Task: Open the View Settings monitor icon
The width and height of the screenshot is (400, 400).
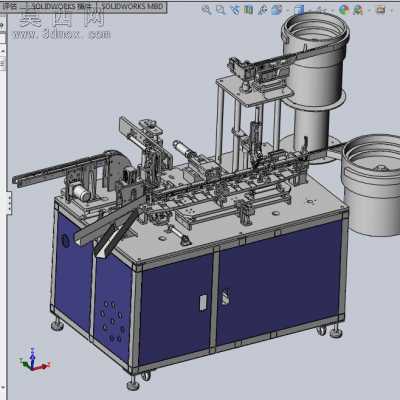Action: coord(381,10)
